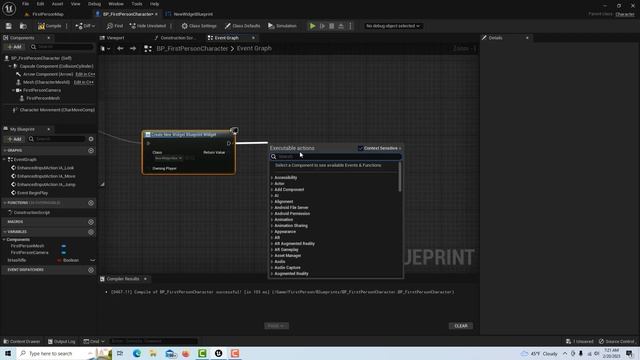Click the stop playback button
The height and width of the screenshot is (360, 640).
coord(331,26)
